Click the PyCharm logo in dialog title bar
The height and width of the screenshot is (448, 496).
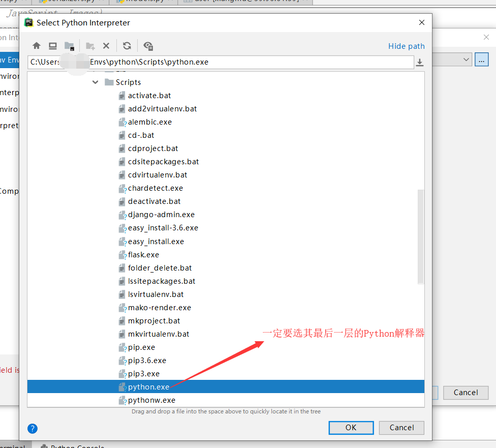tap(28, 22)
